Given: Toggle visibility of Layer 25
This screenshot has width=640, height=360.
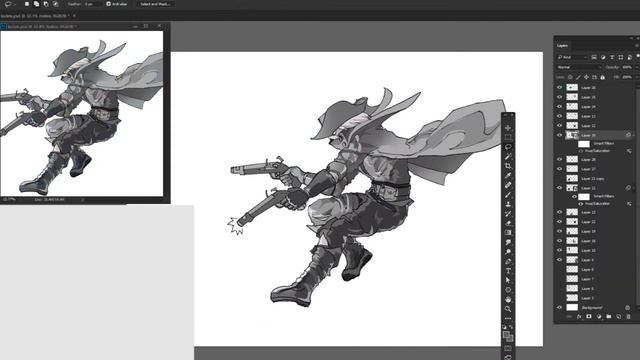Looking at the screenshot, I should point(559,97).
